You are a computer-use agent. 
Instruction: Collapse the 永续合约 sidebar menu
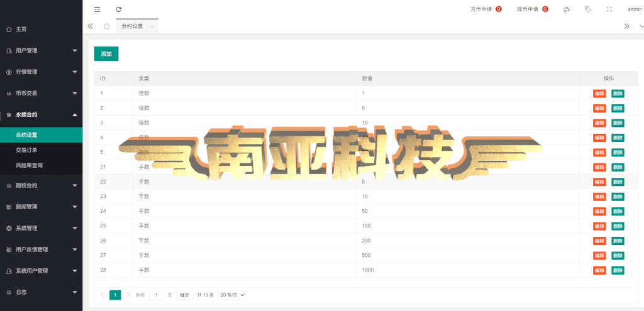[x=41, y=114]
